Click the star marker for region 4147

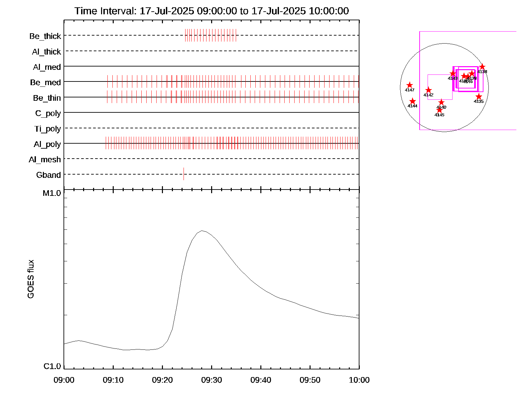(410, 85)
